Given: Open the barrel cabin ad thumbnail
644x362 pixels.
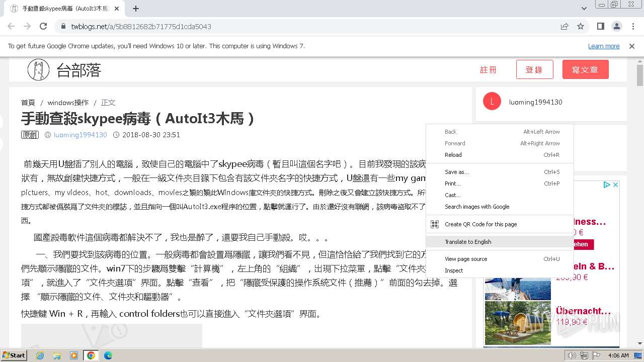Looking at the screenshot, I should 518,323.
